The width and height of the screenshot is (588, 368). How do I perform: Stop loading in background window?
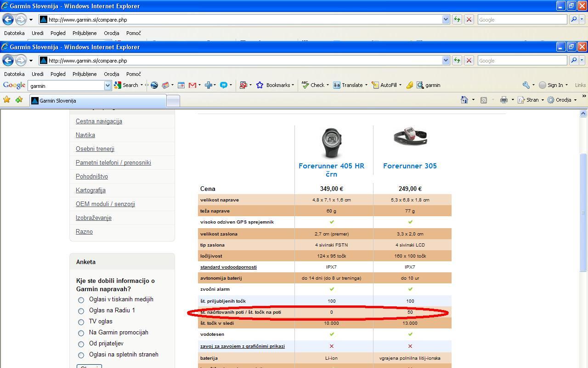pos(469,20)
